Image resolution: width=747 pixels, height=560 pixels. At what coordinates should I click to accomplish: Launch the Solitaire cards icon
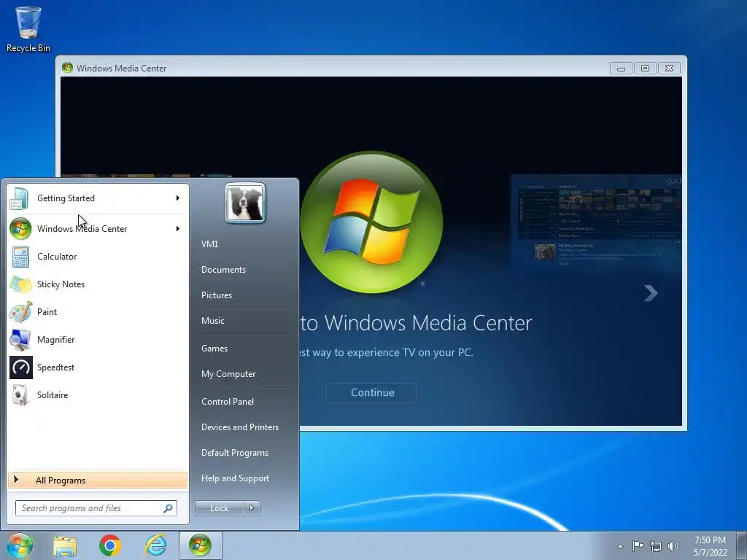coord(20,394)
